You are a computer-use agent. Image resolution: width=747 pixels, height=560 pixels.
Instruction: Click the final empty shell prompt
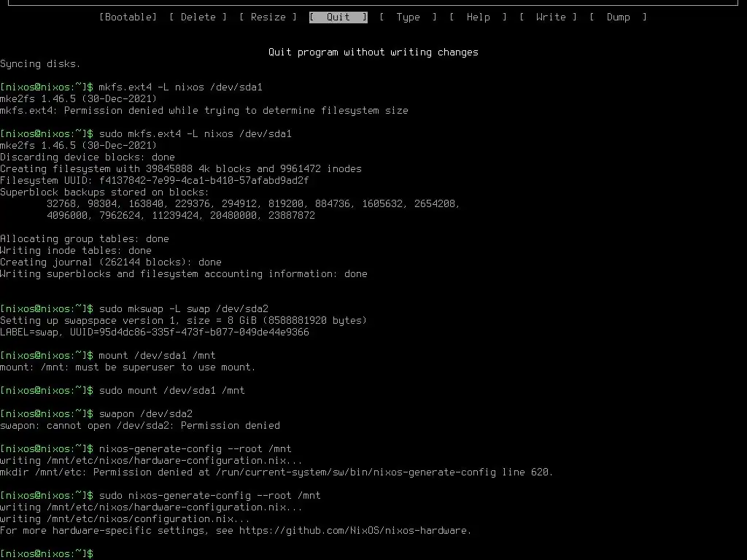(47, 554)
